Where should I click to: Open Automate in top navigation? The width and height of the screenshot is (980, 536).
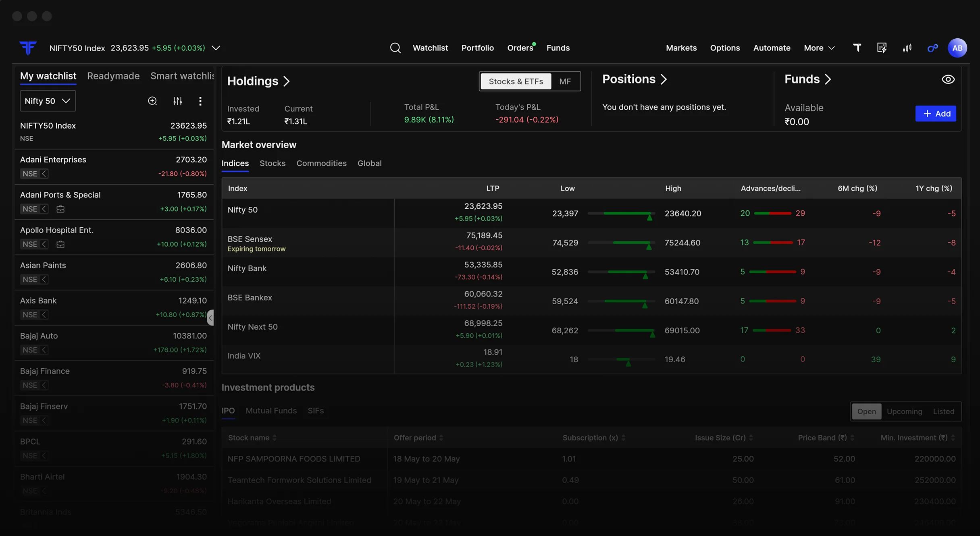[772, 48]
